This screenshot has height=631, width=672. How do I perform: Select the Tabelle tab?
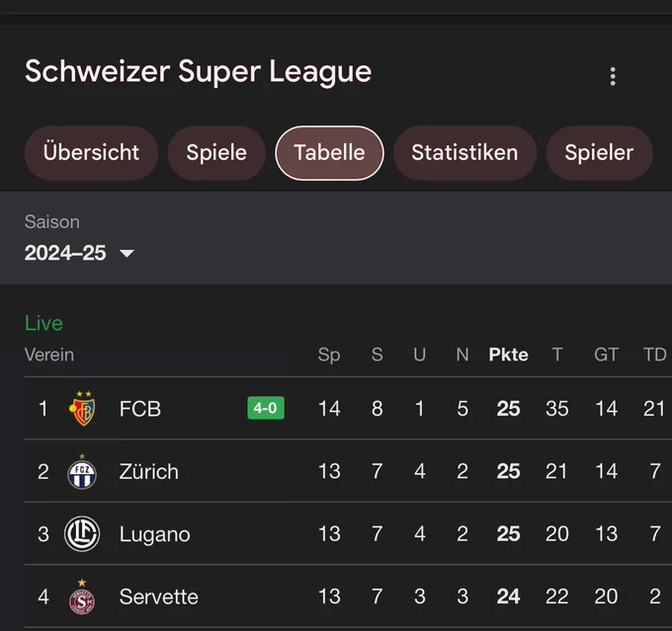[x=329, y=153]
